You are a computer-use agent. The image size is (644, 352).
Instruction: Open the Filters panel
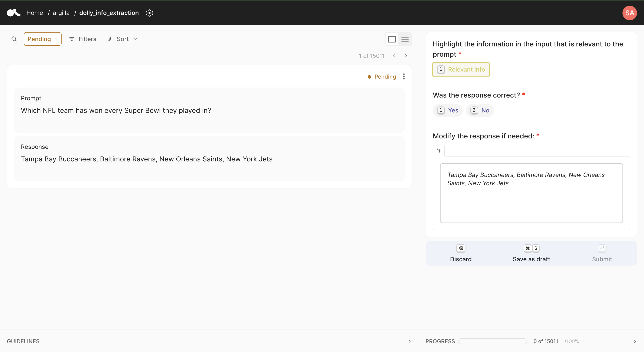83,39
